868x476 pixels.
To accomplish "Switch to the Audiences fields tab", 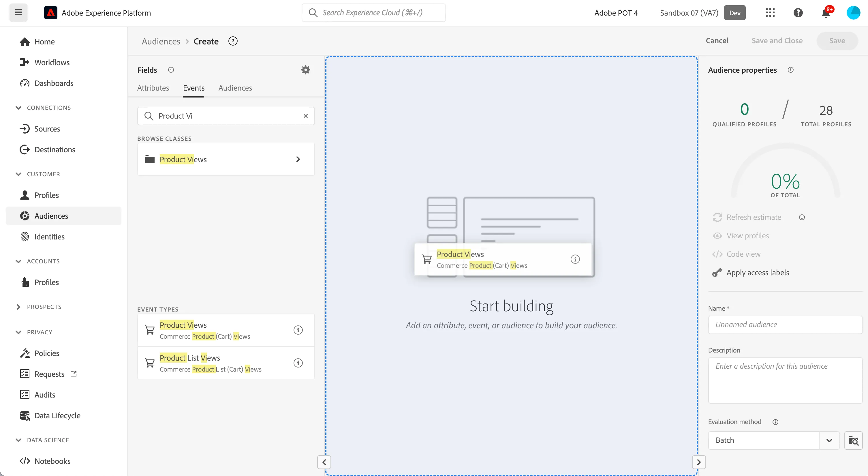I will [235, 88].
